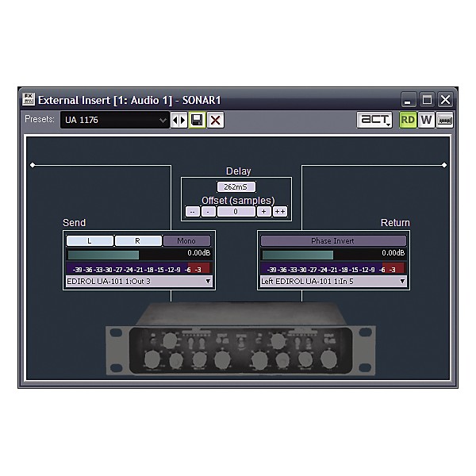
Task: Close the External Insert window
Action: point(445,100)
